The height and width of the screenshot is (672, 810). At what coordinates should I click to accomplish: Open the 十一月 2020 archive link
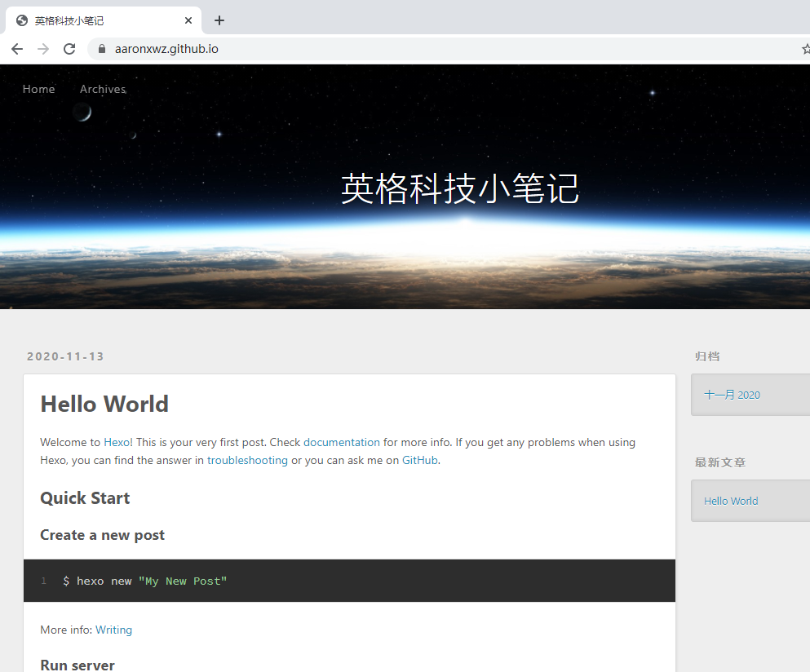click(x=732, y=395)
